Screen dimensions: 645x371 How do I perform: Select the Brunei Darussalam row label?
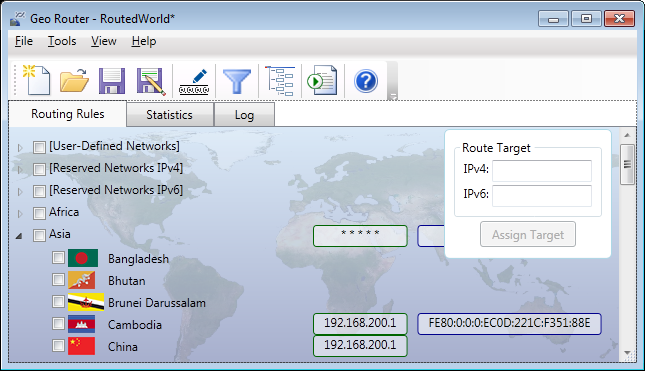(x=157, y=303)
